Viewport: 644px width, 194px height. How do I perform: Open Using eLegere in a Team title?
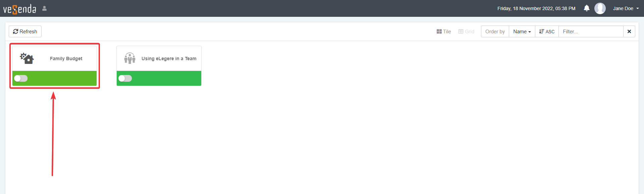pyautogui.click(x=169, y=59)
